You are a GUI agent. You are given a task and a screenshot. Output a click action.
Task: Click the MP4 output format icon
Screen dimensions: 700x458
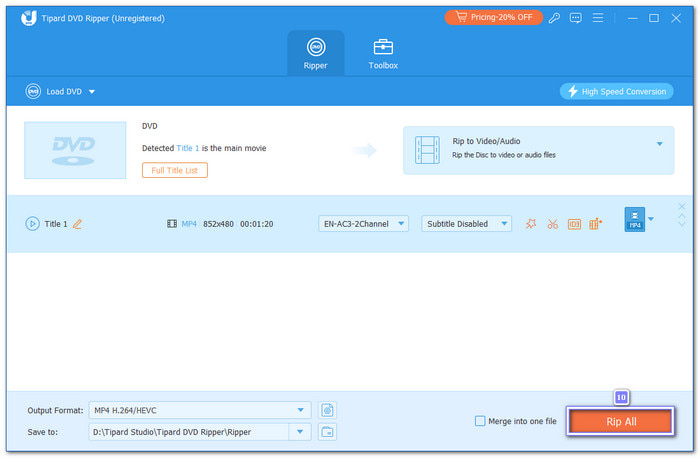pyautogui.click(x=634, y=220)
